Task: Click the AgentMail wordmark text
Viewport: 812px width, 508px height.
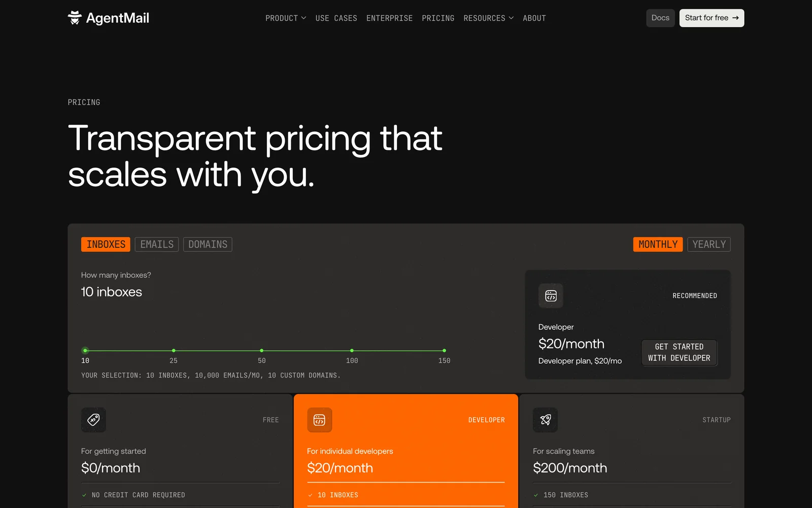Action: click(118, 18)
